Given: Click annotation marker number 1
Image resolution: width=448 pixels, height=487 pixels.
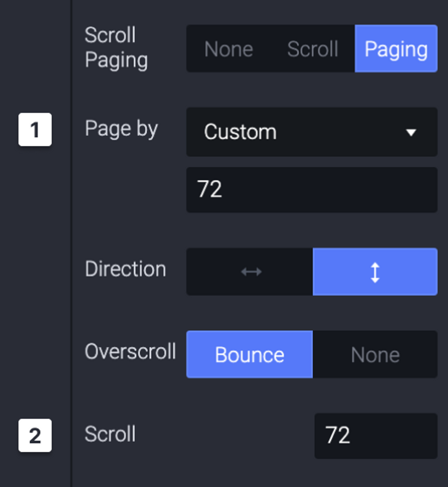Looking at the screenshot, I should click(x=35, y=129).
